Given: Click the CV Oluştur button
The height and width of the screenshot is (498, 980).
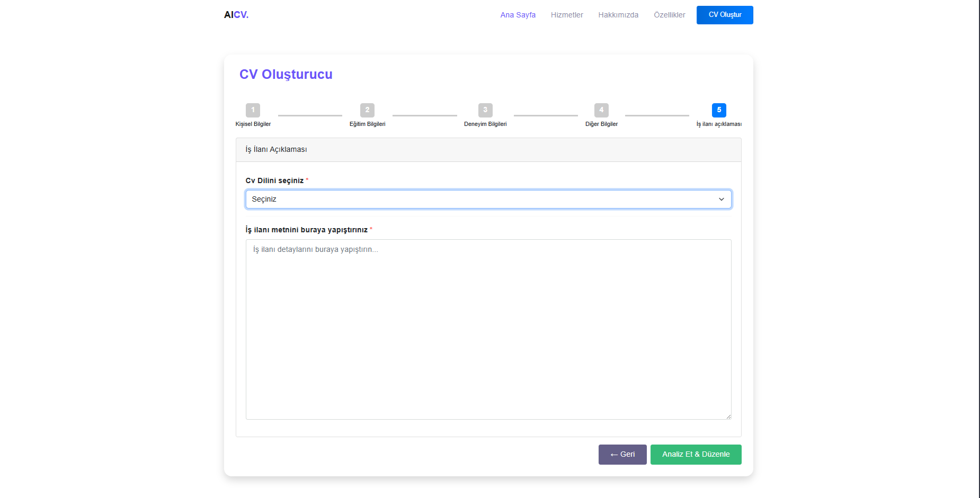Looking at the screenshot, I should click(x=725, y=15).
